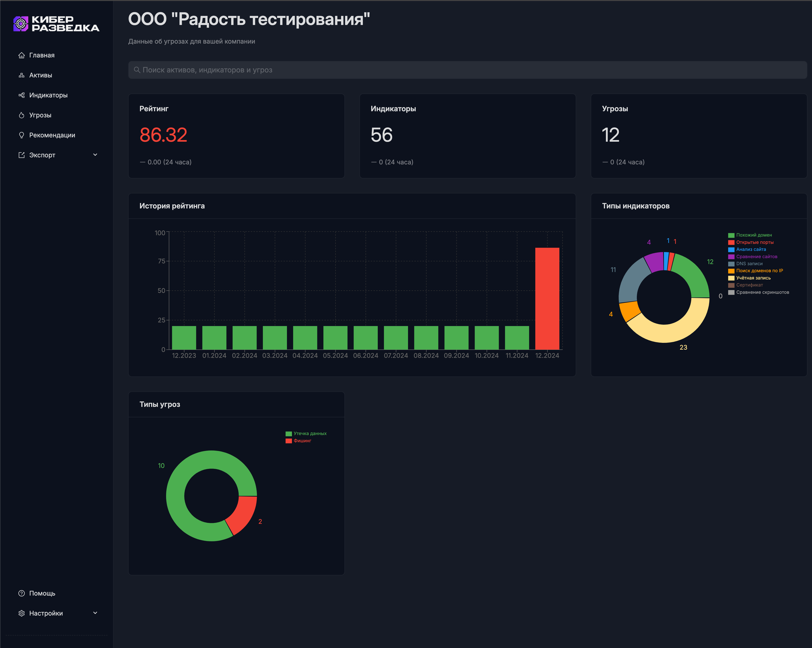Click the green 12.2023 rating bar
This screenshot has height=648, width=812.
[184, 338]
